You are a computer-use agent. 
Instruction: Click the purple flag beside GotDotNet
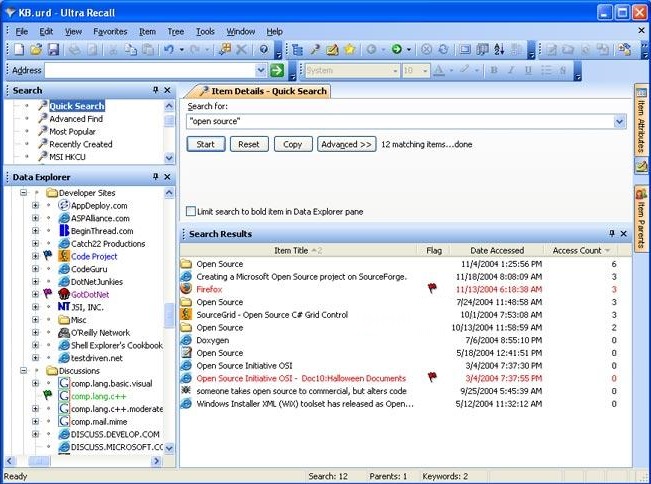[48, 293]
